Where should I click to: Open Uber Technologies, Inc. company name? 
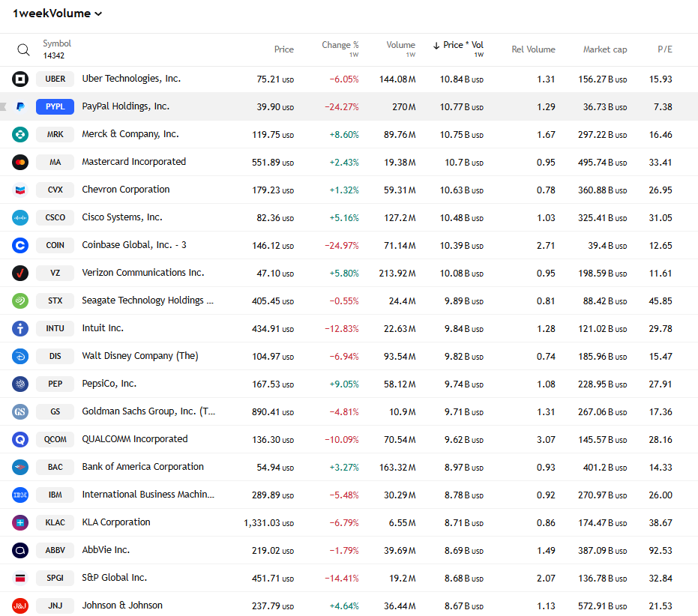click(131, 79)
